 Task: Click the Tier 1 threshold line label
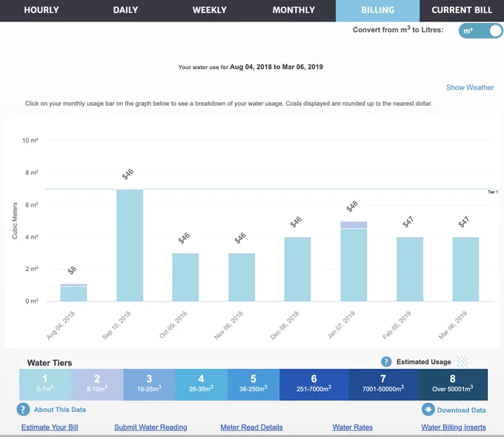tap(493, 192)
